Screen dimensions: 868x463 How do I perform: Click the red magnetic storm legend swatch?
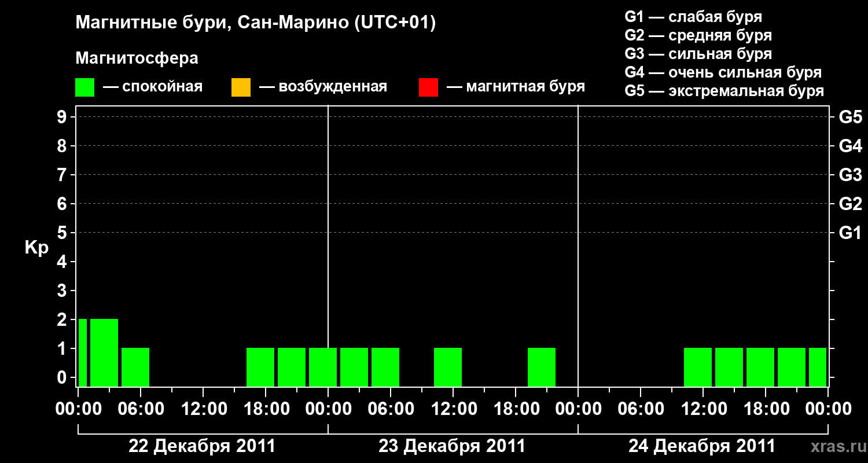pos(428,87)
